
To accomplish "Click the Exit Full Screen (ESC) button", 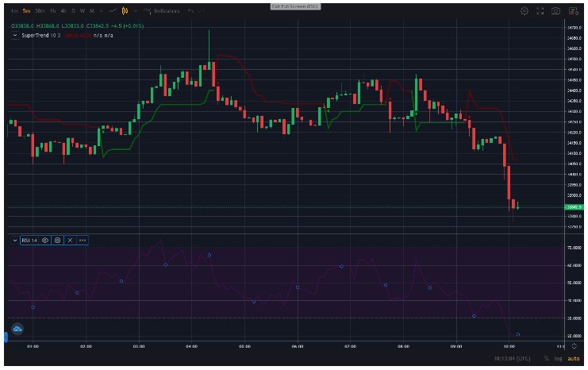I will tap(295, 6).
